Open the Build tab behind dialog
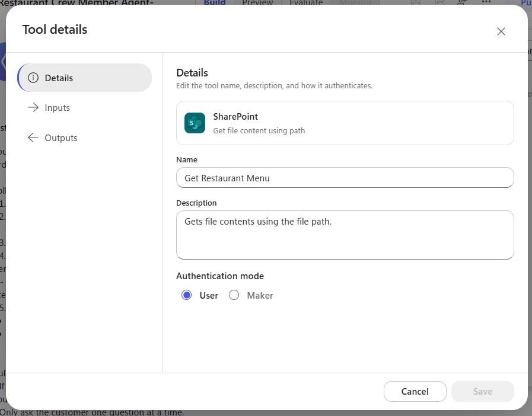The width and height of the screenshot is (532, 416). (215, 2)
